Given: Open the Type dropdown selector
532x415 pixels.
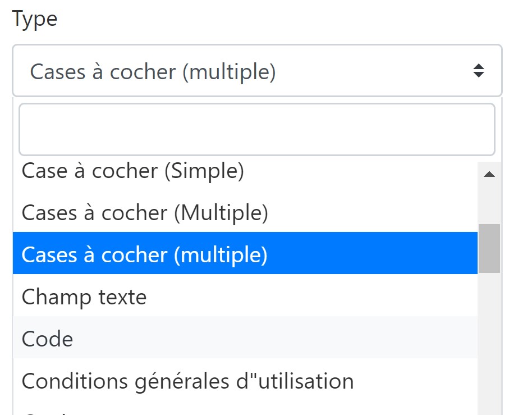Looking at the screenshot, I should point(257,71).
